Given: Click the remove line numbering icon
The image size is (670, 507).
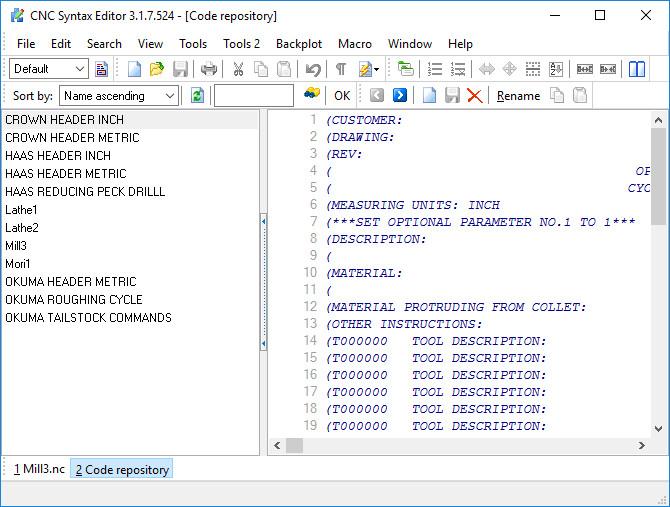Looking at the screenshot, I should (458, 69).
